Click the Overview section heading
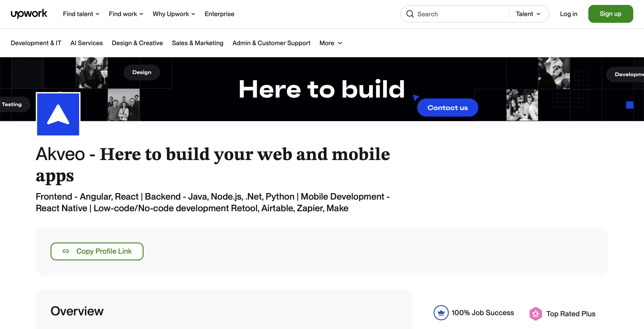 (x=77, y=311)
